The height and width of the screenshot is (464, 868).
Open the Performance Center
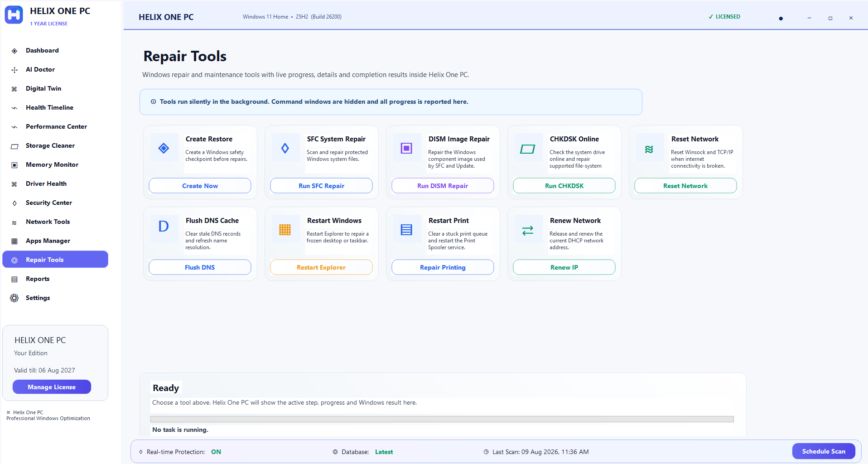55,126
